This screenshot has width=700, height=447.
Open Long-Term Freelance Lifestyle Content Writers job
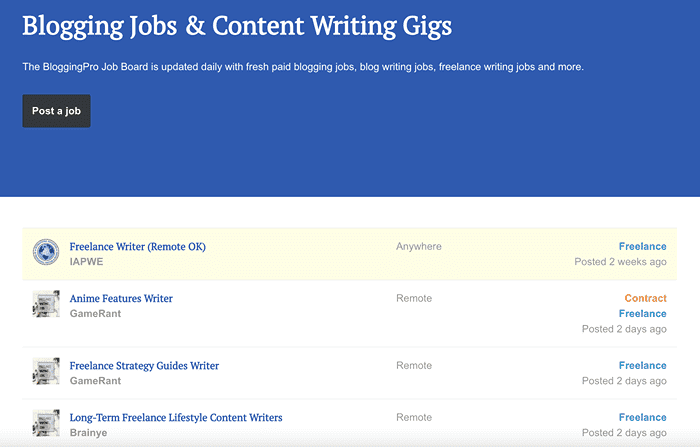coord(176,417)
